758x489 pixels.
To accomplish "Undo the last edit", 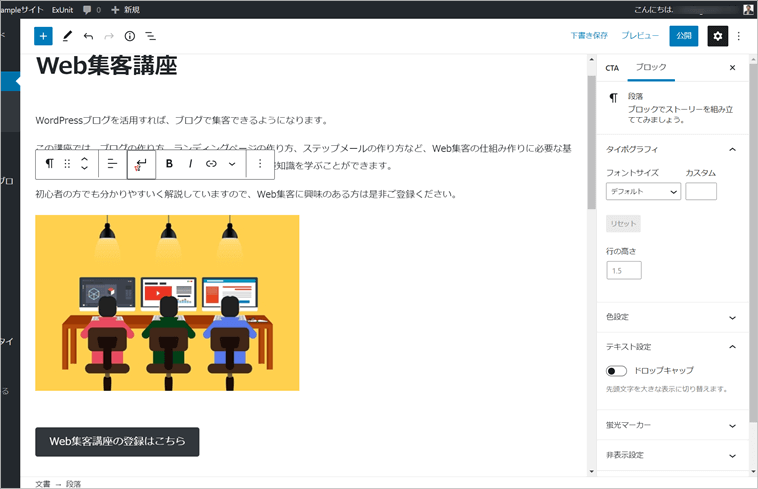I will [88, 36].
